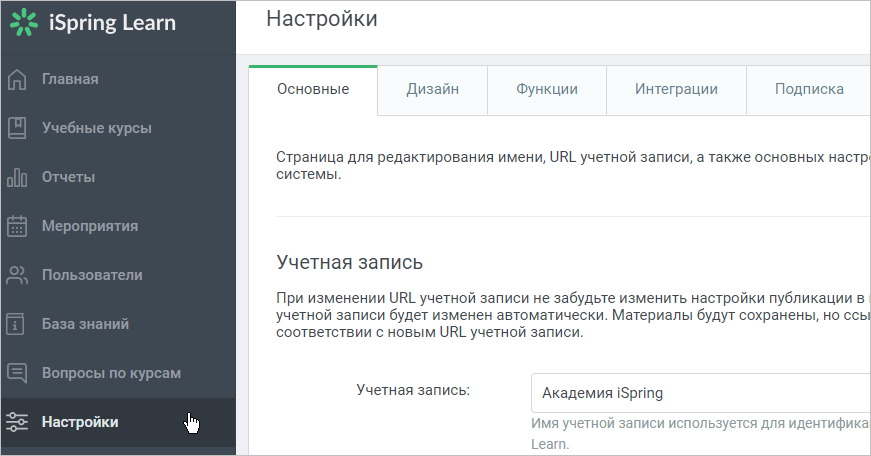Click the people icon beside Пользователи
The width and height of the screenshot is (871, 456).
(x=17, y=275)
